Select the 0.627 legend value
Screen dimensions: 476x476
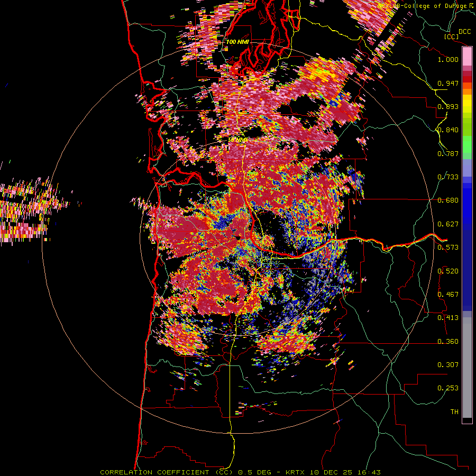pos(448,224)
